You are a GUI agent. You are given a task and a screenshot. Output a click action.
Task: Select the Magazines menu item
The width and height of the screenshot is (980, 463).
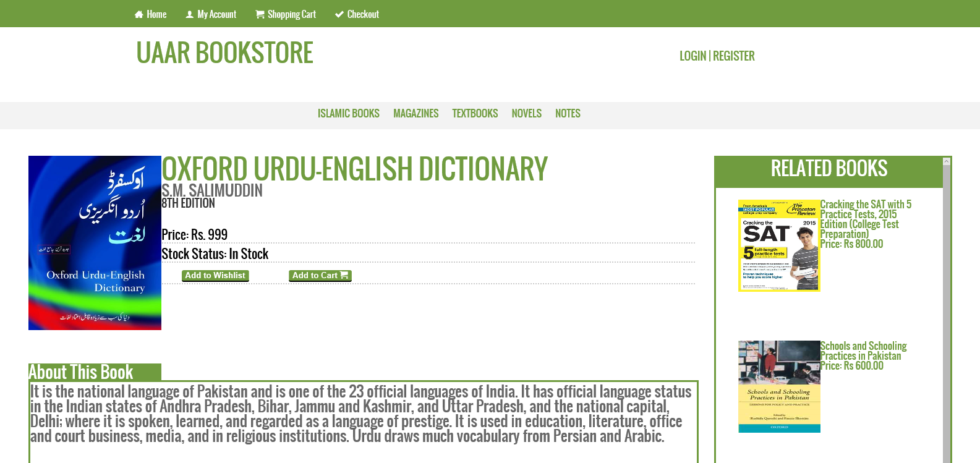tap(416, 114)
